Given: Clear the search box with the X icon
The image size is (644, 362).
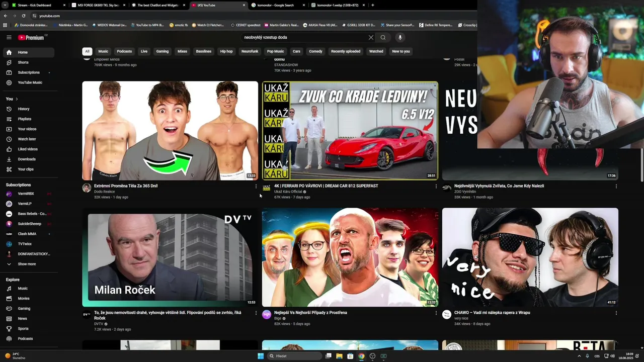Looking at the screenshot, I should pyautogui.click(x=371, y=37).
